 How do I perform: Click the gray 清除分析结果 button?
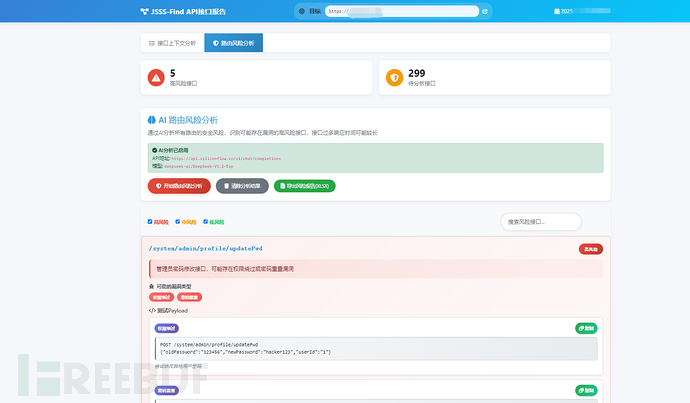point(242,186)
